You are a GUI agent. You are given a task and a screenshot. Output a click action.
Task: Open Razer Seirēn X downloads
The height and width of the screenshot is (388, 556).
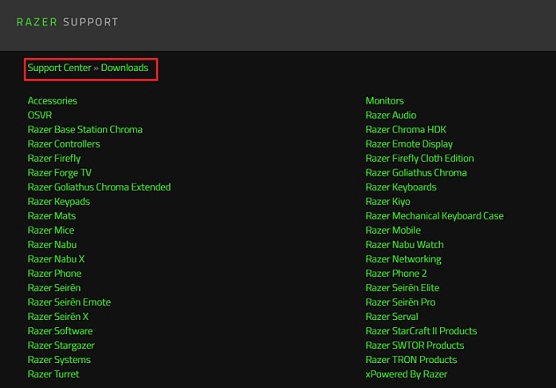58,317
